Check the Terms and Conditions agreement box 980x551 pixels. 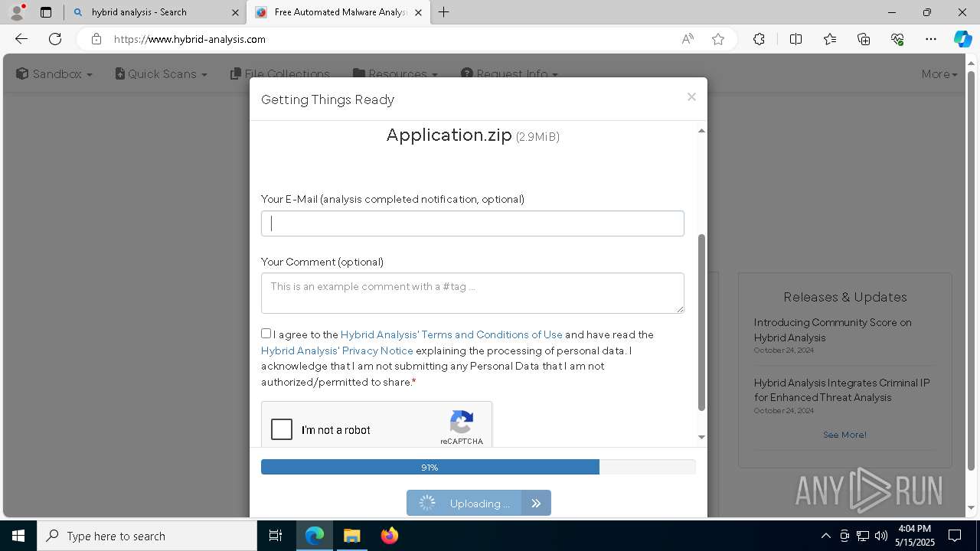[x=266, y=334]
